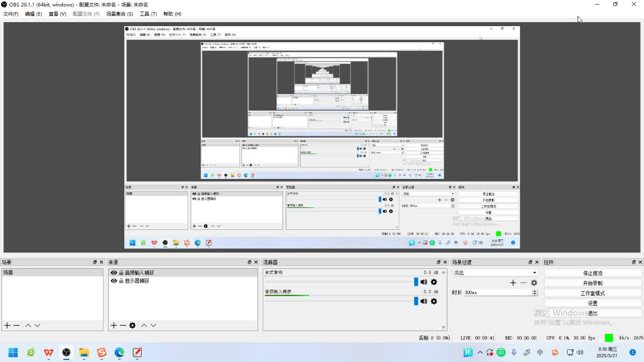Viewport: 644px width, 362px height.
Task: Float the 控件 dock panel
Action: click(x=633, y=262)
